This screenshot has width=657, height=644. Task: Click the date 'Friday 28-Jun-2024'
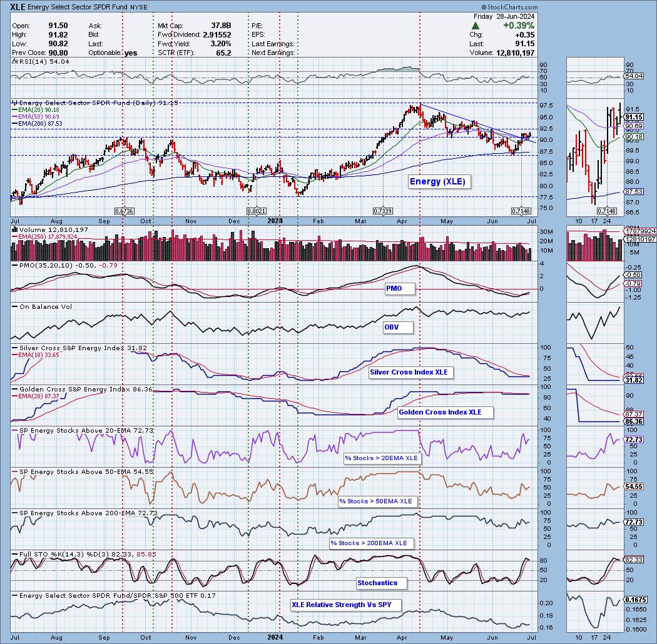[504, 16]
